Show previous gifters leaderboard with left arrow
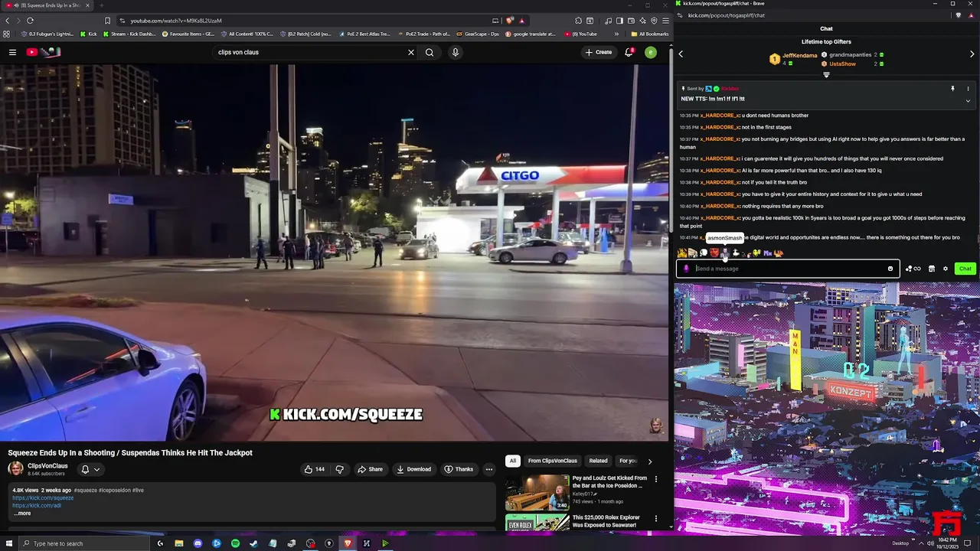Image resolution: width=980 pixels, height=551 pixels. [681, 54]
